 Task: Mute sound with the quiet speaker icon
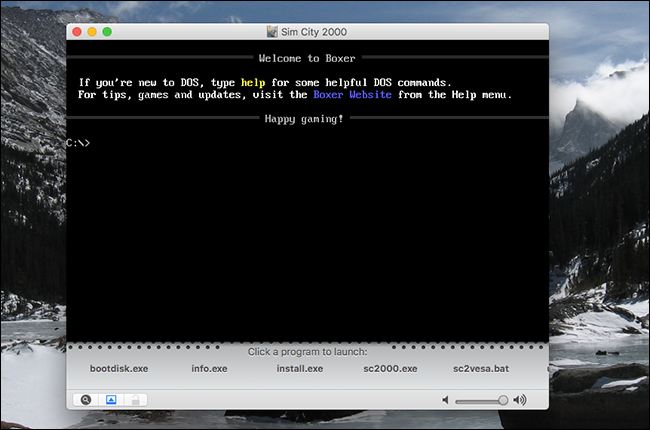[x=445, y=400]
